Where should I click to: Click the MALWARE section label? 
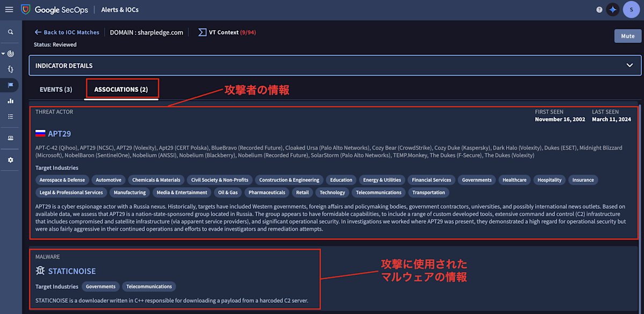point(48,257)
